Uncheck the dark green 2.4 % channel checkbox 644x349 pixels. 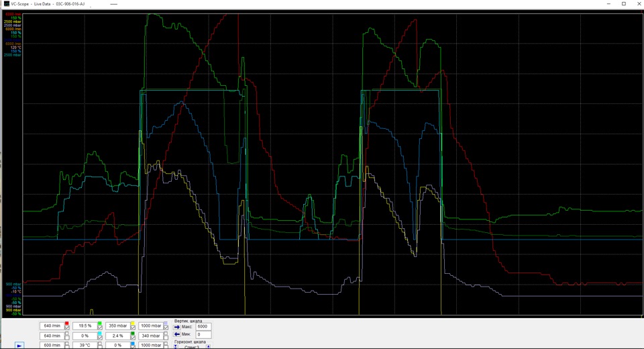pyautogui.click(x=133, y=338)
